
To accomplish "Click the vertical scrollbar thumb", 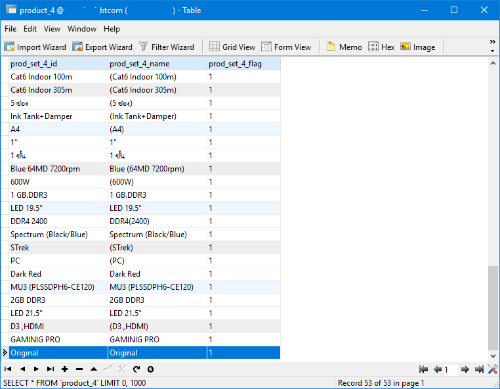I will (493, 308).
